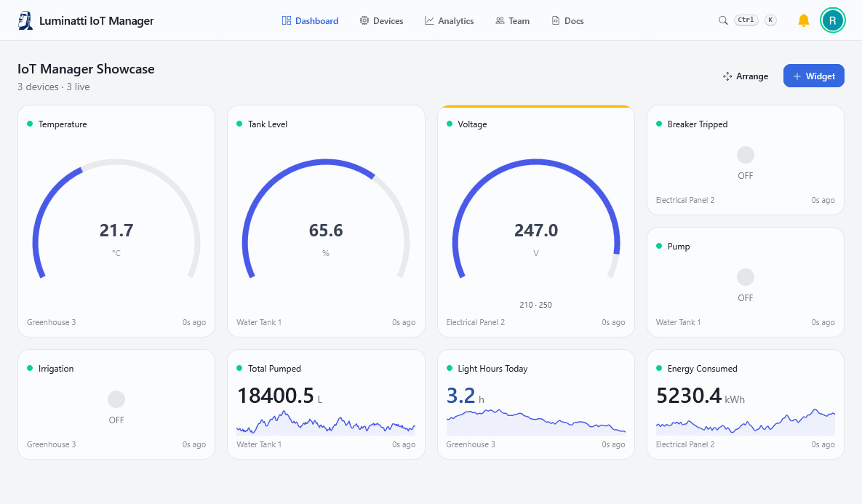Click the 18400.5 total pumped value
Image resolution: width=862 pixels, height=504 pixels.
point(276,395)
